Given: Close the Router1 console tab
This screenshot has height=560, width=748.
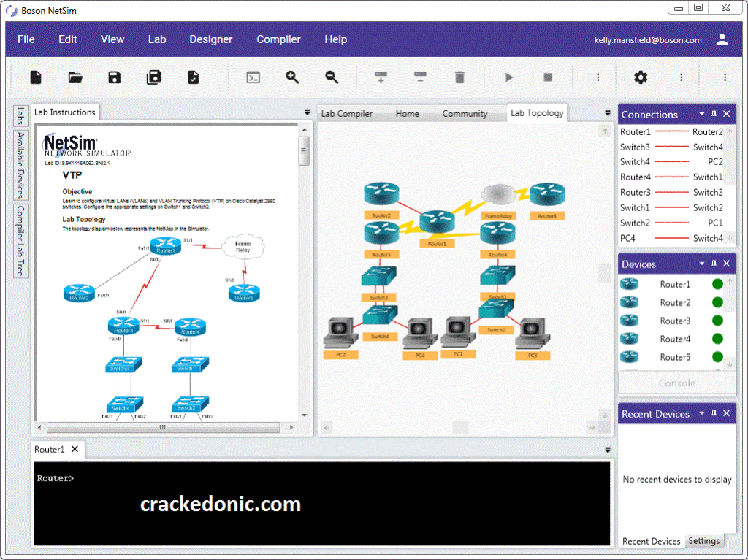Looking at the screenshot, I should coord(75,449).
